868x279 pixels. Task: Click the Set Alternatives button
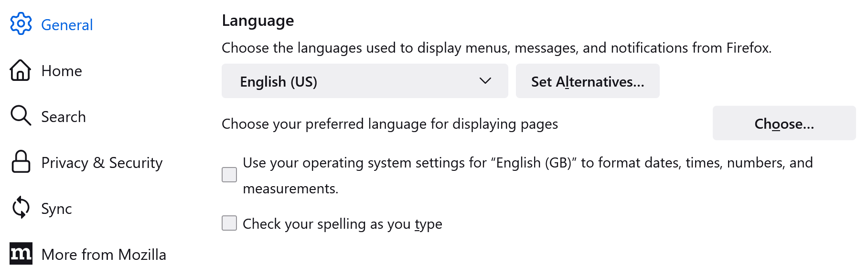(588, 81)
